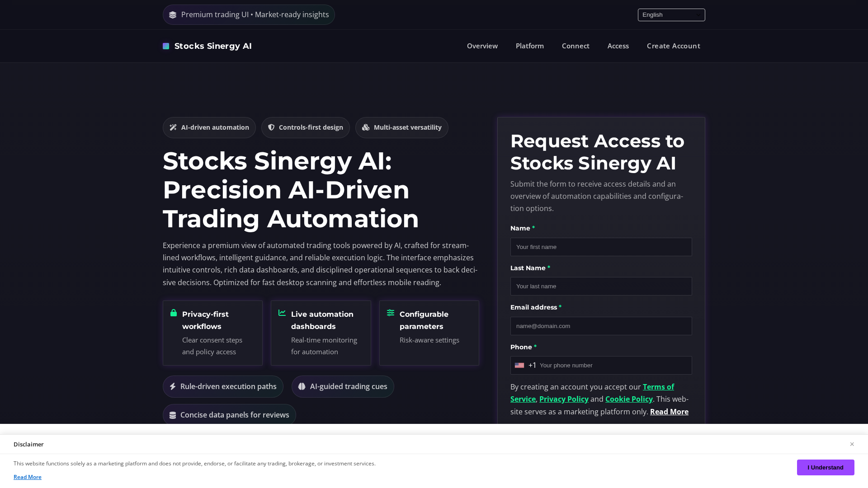Click the US flag country selector
This screenshot has height=488, width=868.
(519, 365)
